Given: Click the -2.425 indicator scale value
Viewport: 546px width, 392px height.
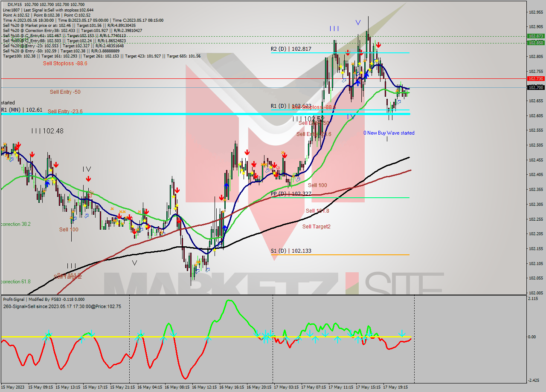Looking at the screenshot, I should point(534,380).
